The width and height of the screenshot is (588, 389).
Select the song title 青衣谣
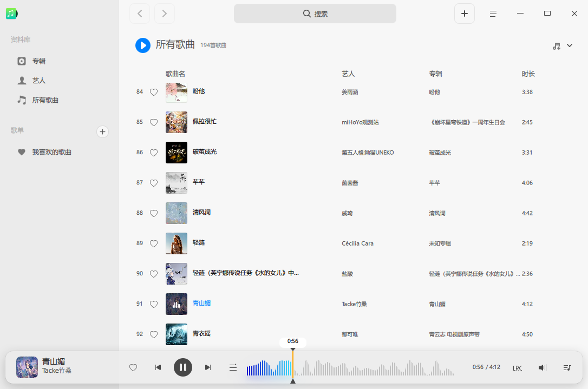click(x=201, y=333)
